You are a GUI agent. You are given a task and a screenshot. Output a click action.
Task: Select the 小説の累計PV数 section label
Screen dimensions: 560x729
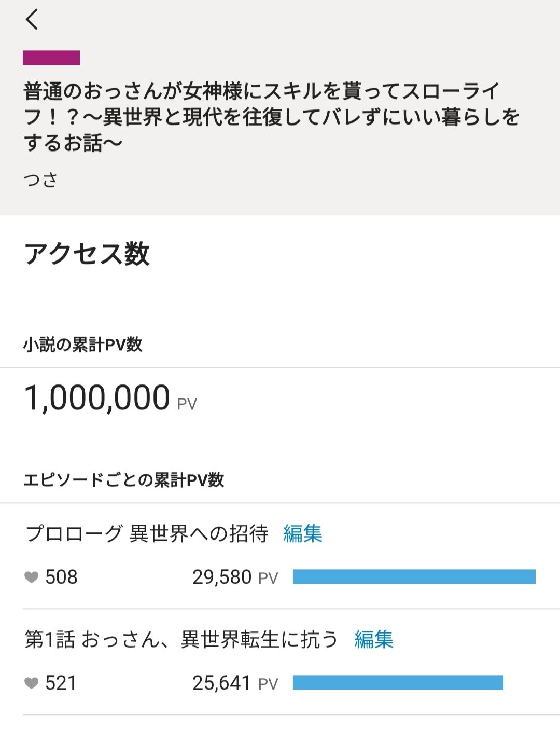click(x=83, y=345)
